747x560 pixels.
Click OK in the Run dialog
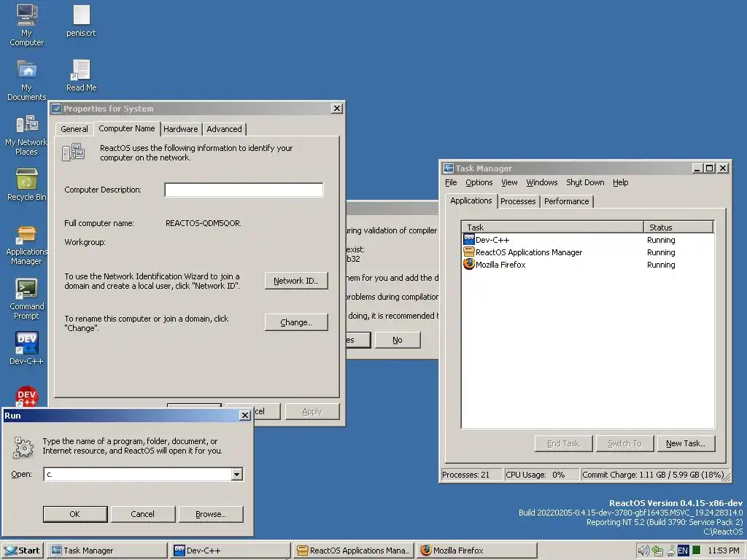(x=75, y=514)
